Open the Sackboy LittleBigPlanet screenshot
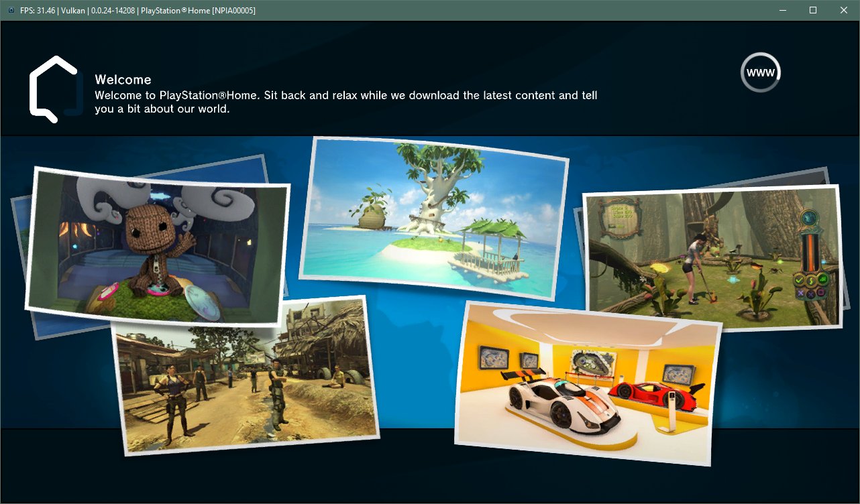860x504 pixels. click(x=158, y=246)
